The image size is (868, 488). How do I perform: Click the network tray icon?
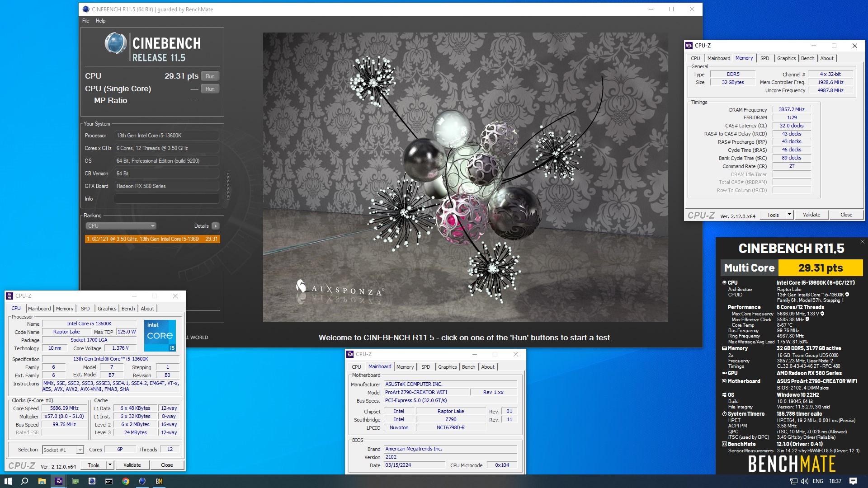point(793,481)
